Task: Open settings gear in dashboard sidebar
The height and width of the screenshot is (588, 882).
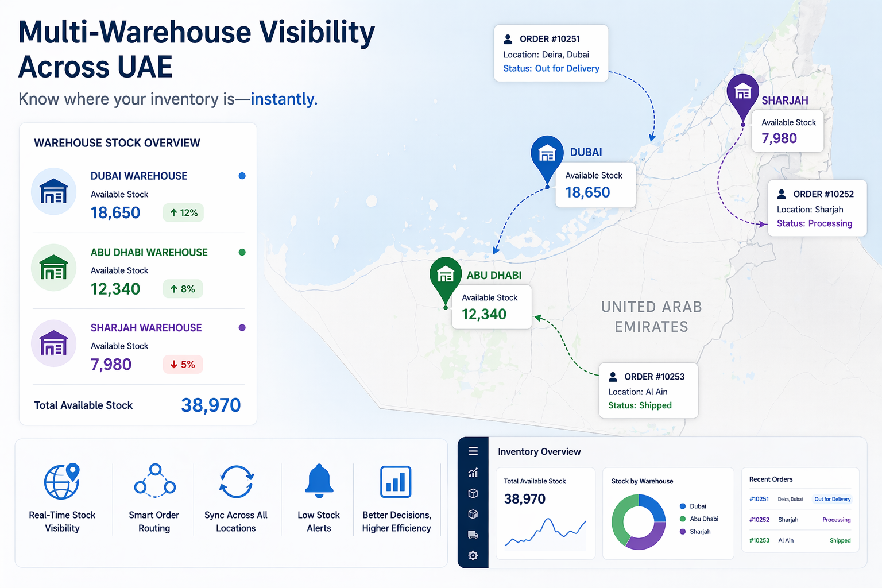Action: pos(473,556)
